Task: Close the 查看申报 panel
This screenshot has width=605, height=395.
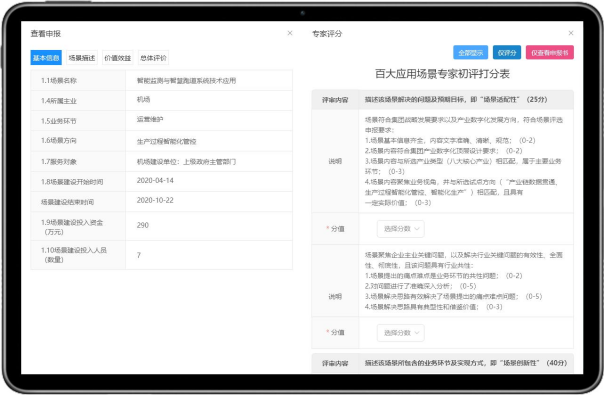Action: coord(290,33)
